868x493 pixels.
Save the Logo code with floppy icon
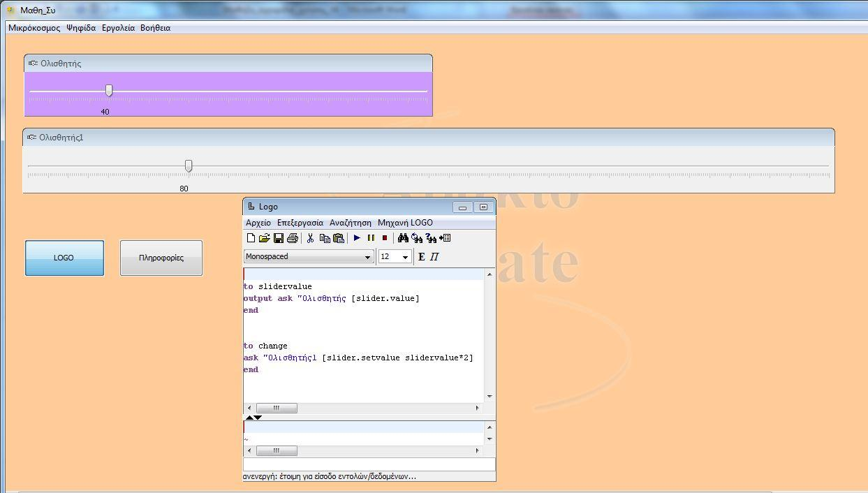278,238
